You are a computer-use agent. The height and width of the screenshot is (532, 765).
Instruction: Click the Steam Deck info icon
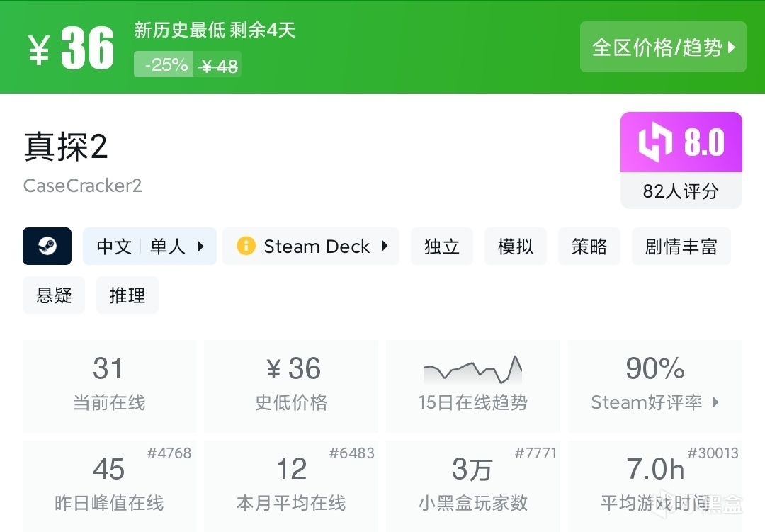[x=246, y=246]
